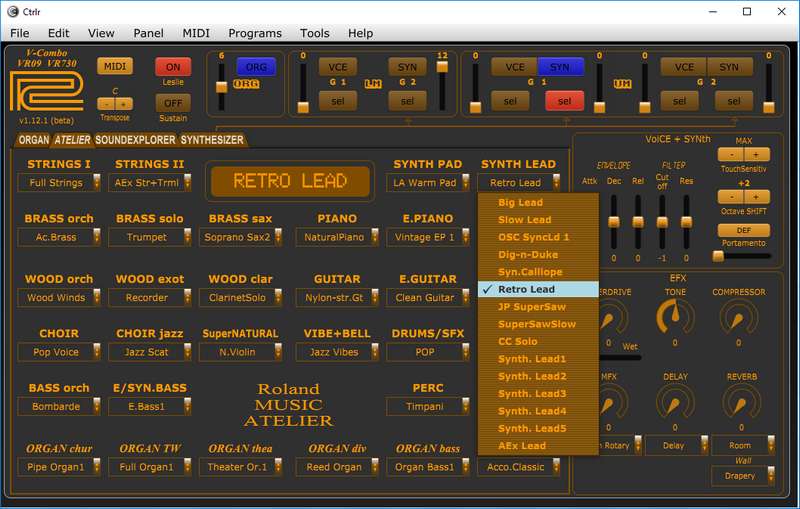Click the RETRO LEAD display panel
The image size is (800, 509).
[290, 181]
